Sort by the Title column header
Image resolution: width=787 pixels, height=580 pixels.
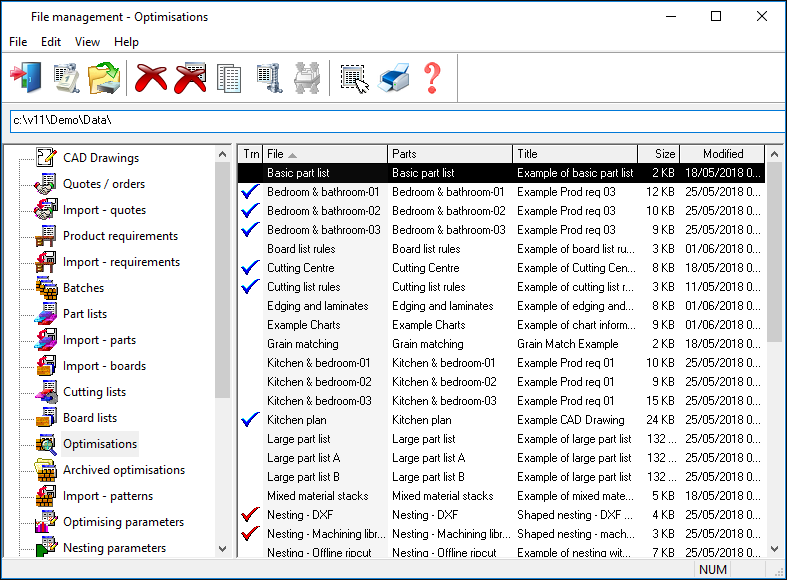click(x=575, y=154)
